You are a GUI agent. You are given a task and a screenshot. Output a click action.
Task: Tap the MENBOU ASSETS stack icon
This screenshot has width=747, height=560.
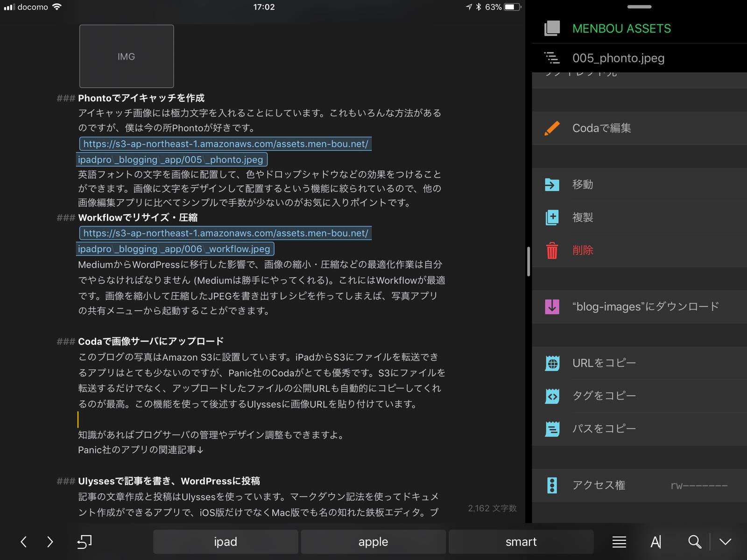coord(552,28)
